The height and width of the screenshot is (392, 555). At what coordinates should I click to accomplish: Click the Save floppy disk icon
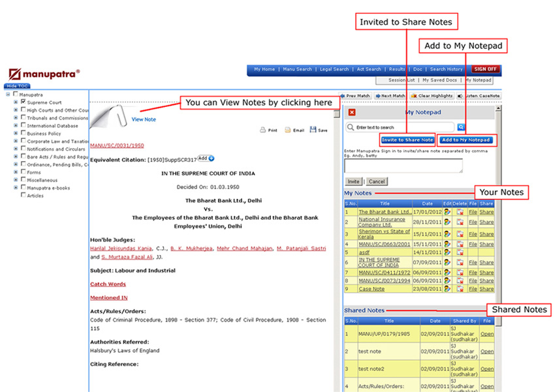(x=313, y=130)
